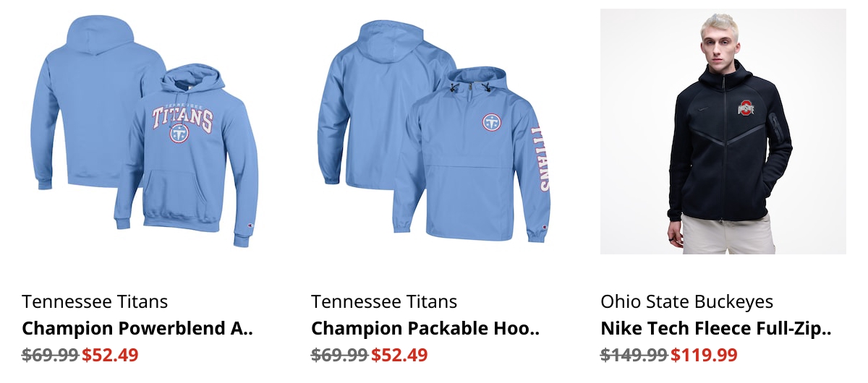The width and height of the screenshot is (868, 383).
Task: Open the Nike Tech Fleece Full-Zip title
Action: (716, 329)
